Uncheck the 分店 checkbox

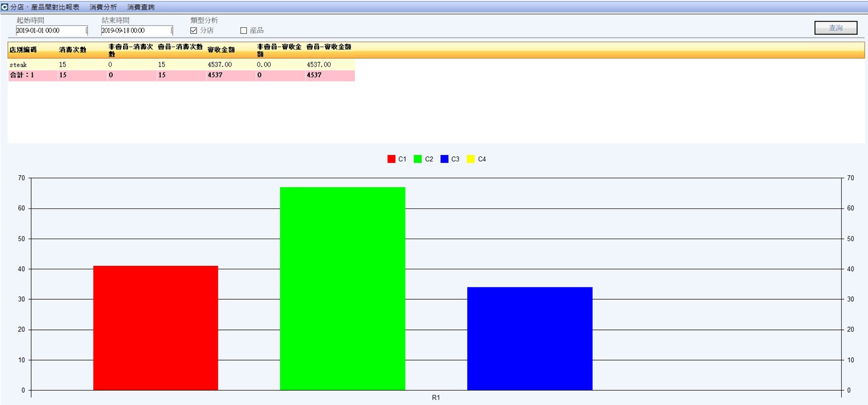194,31
